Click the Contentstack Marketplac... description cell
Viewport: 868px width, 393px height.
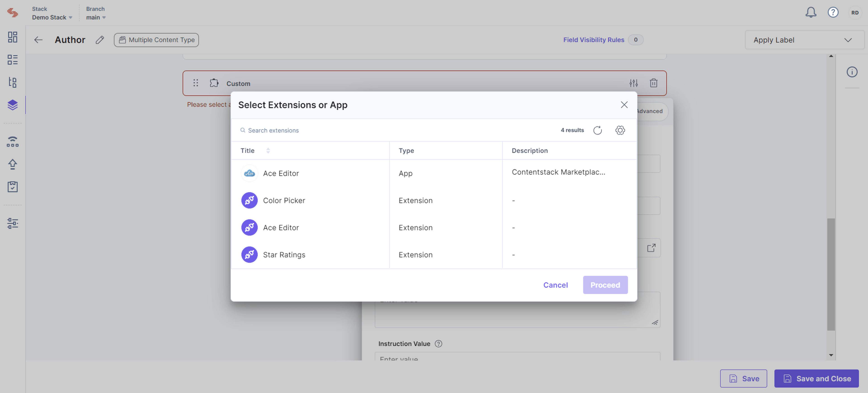(558, 172)
